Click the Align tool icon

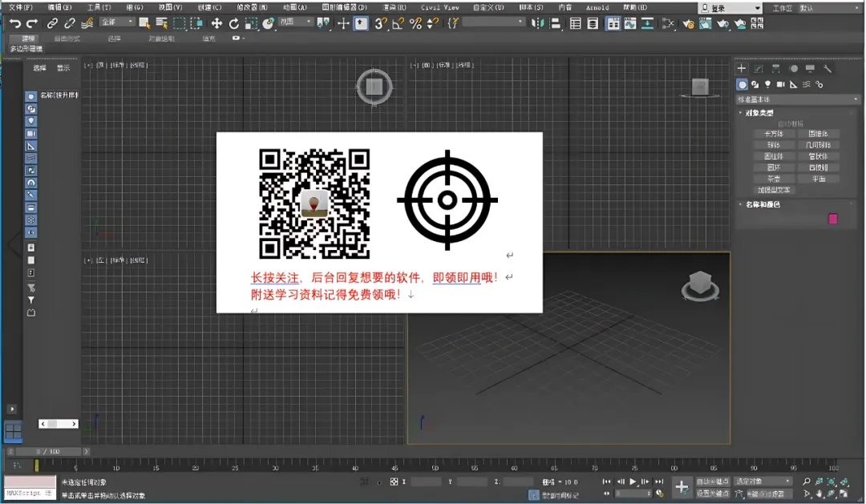(x=555, y=23)
